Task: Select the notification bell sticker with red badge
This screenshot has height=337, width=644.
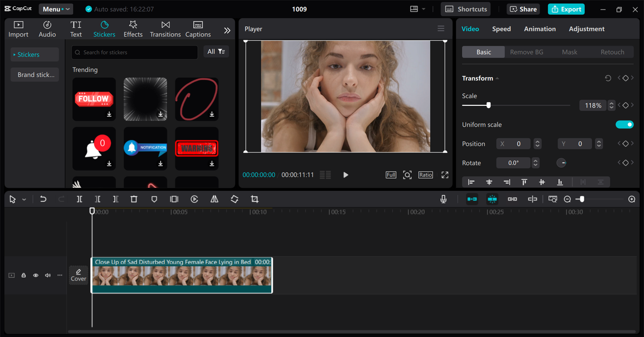Action: click(94, 149)
